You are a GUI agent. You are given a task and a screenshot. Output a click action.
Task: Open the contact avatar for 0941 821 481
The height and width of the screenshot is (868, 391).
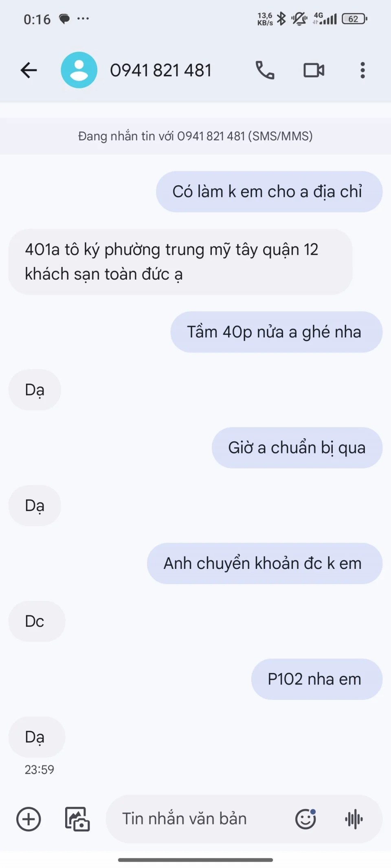(x=79, y=70)
